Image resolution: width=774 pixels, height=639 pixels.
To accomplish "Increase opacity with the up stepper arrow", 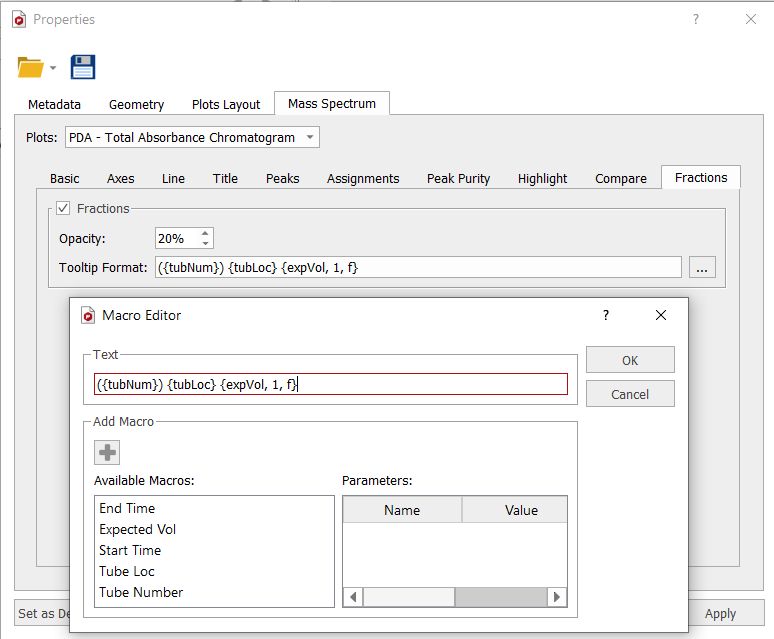I will pyautogui.click(x=205, y=233).
